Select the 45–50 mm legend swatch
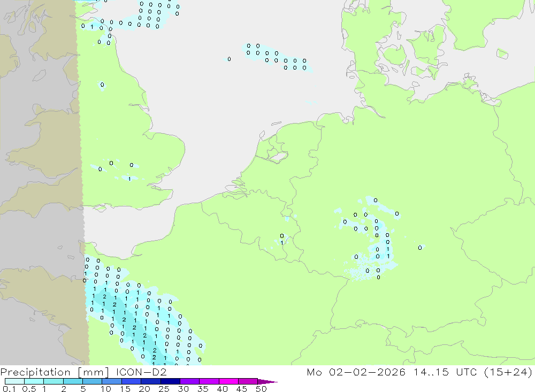The height and width of the screenshot is (392, 535). pos(248,381)
